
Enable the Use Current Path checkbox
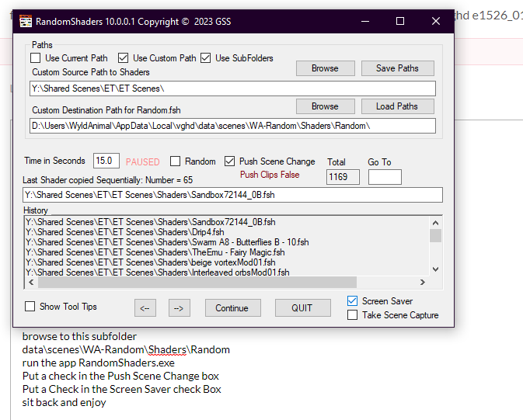(35, 58)
